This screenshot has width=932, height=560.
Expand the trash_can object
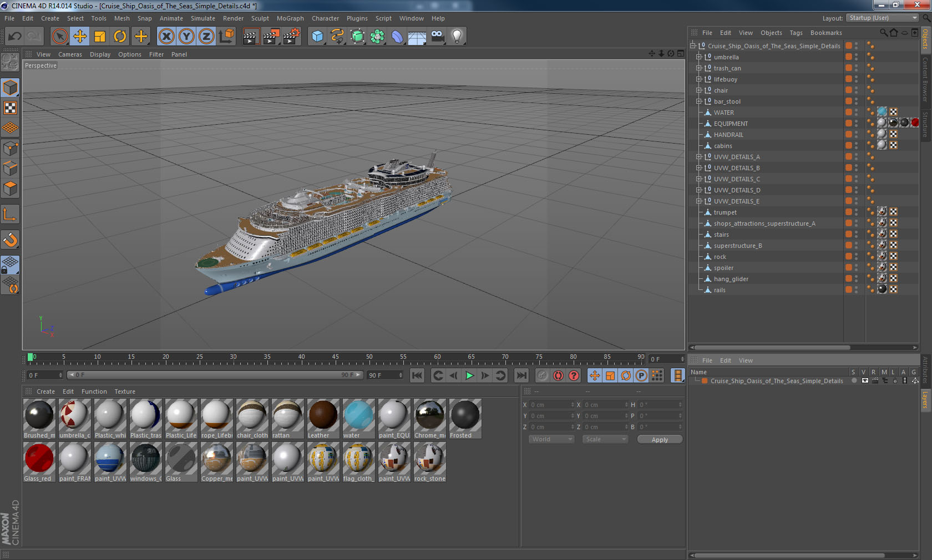pos(699,68)
